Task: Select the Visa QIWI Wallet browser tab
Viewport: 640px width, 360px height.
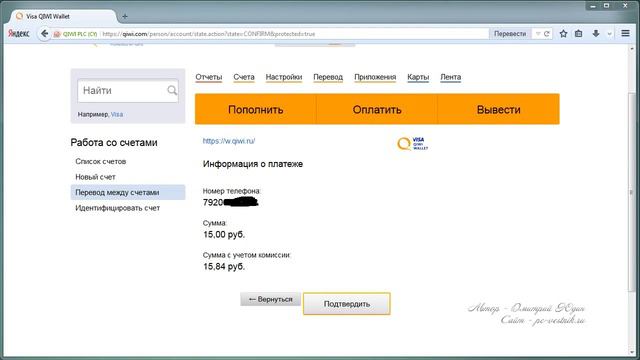Action: point(61,16)
